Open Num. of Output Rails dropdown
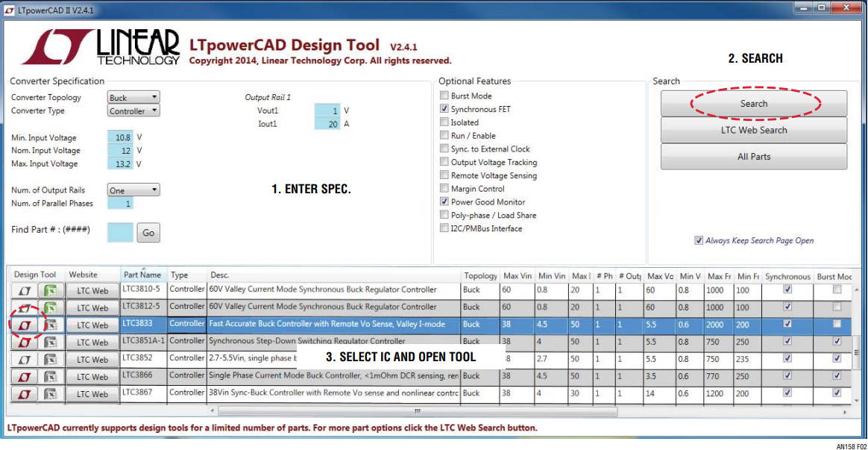868x450 pixels. [x=133, y=190]
